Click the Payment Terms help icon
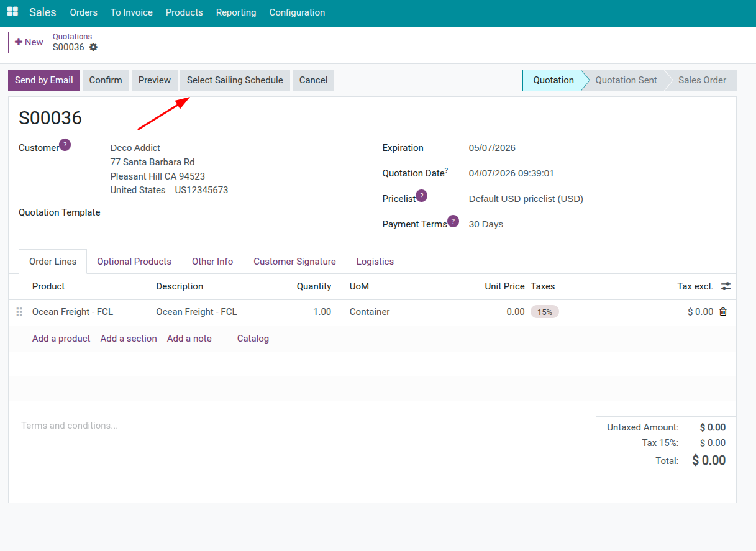The width and height of the screenshot is (756, 551). point(453,221)
